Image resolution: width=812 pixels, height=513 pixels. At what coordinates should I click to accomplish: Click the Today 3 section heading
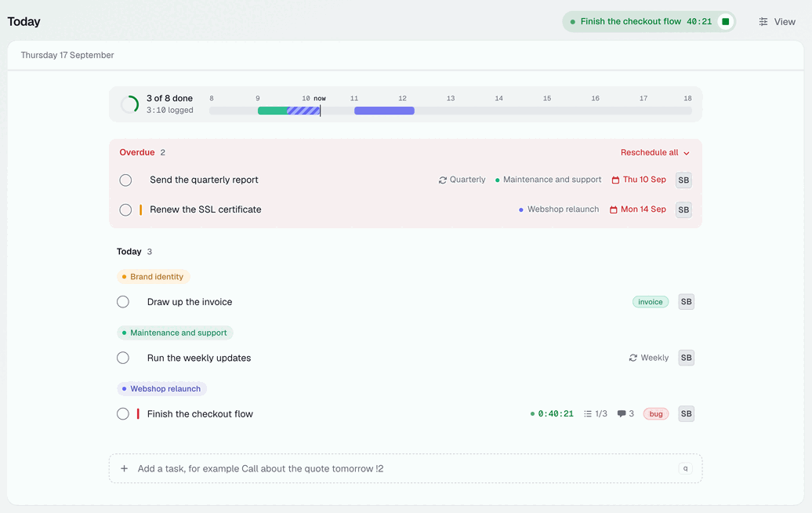point(134,251)
